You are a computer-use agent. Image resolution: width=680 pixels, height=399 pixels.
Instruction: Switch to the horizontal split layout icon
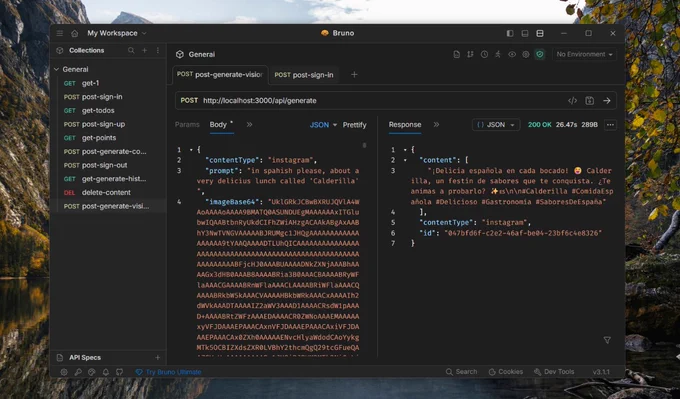tap(540, 33)
